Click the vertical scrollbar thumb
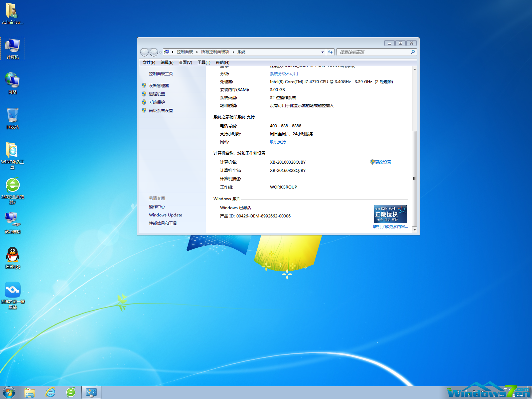532x399 pixels. tap(414, 179)
